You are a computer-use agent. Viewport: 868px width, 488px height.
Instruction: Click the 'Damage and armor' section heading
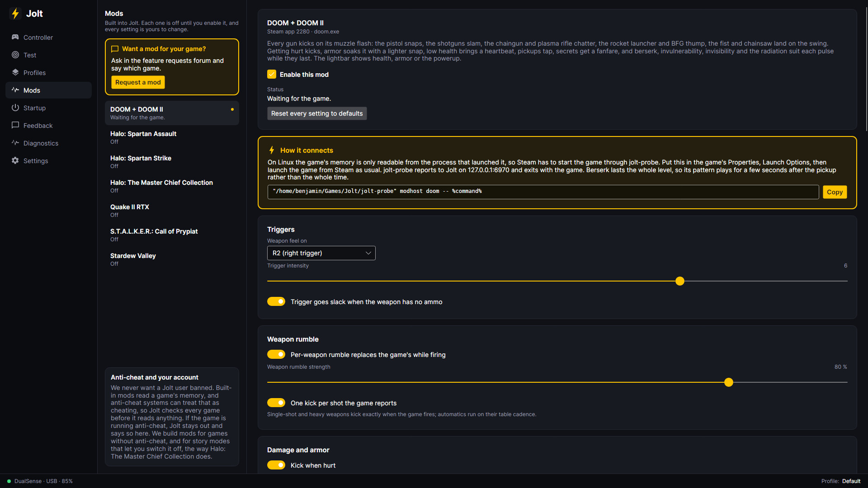(x=298, y=450)
